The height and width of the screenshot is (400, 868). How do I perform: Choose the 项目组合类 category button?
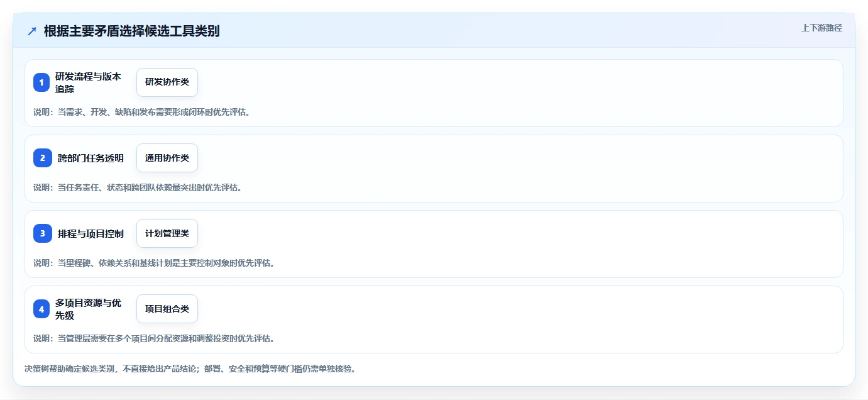167,309
